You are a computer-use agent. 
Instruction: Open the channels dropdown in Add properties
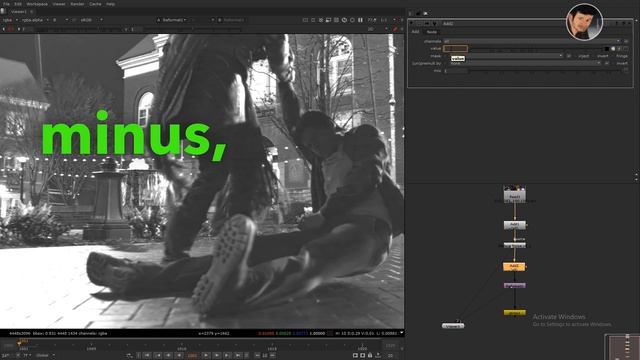pos(532,41)
